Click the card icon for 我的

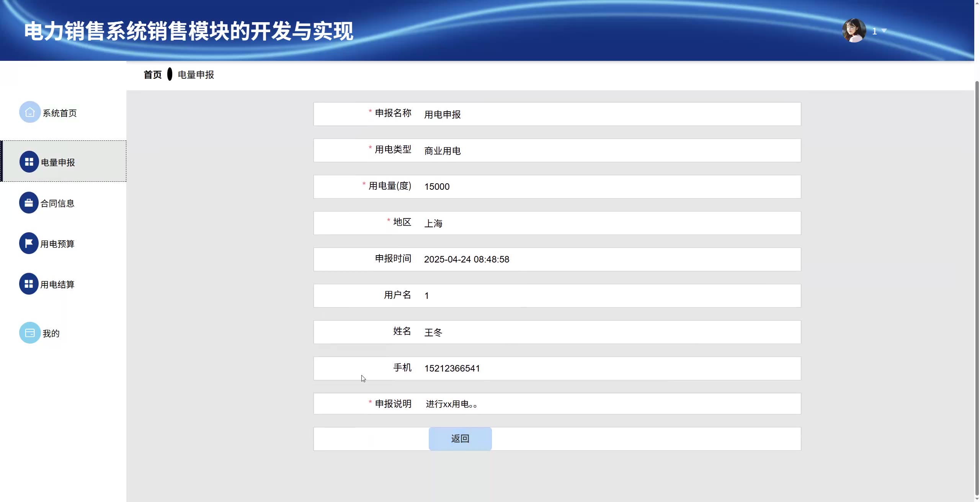[30, 333]
